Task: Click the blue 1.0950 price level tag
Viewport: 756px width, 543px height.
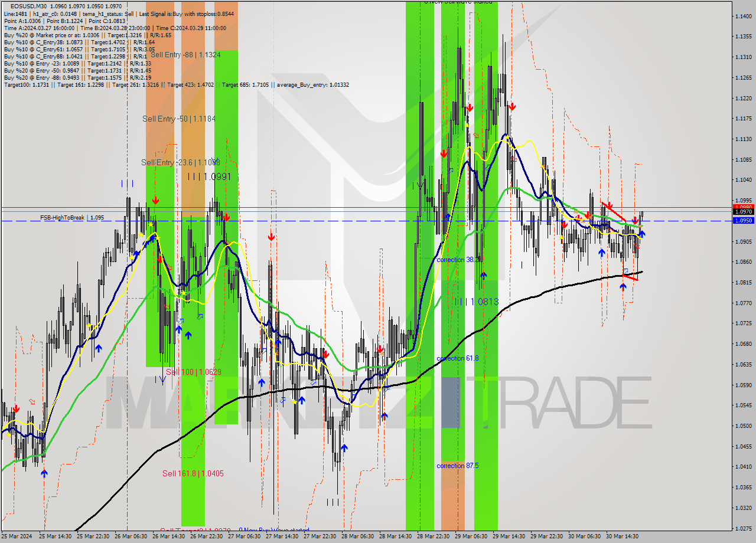Action: click(x=743, y=220)
